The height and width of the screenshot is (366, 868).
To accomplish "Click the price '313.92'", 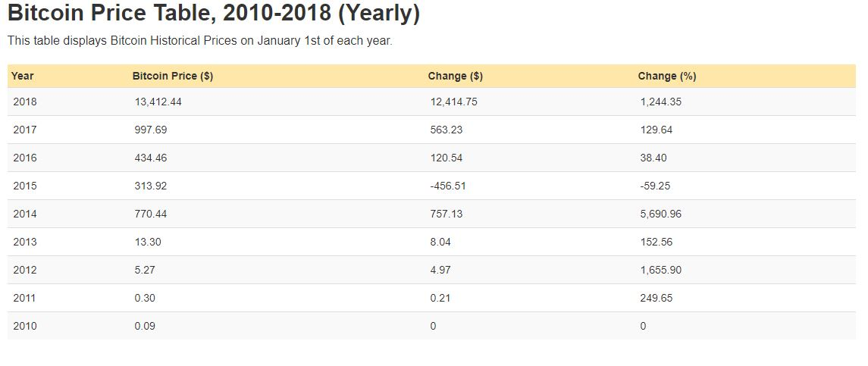I will (151, 186).
